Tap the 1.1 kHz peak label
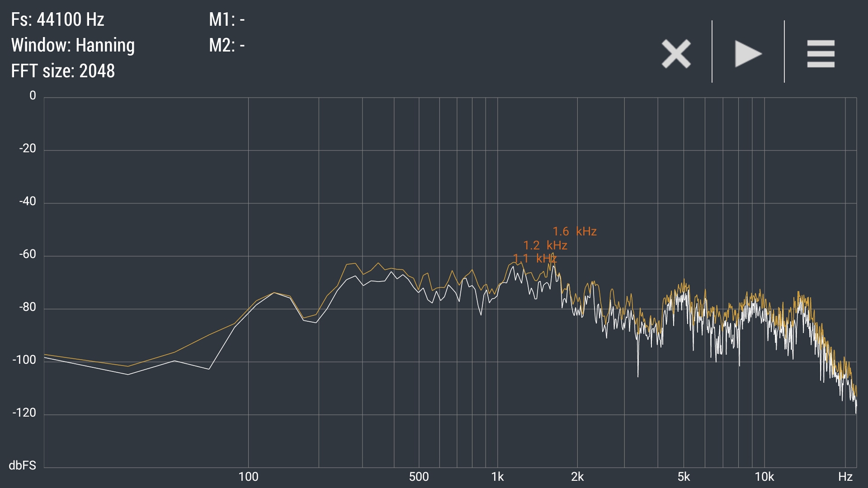Image resolution: width=868 pixels, height=488 pixels. (x=534, y=258)
